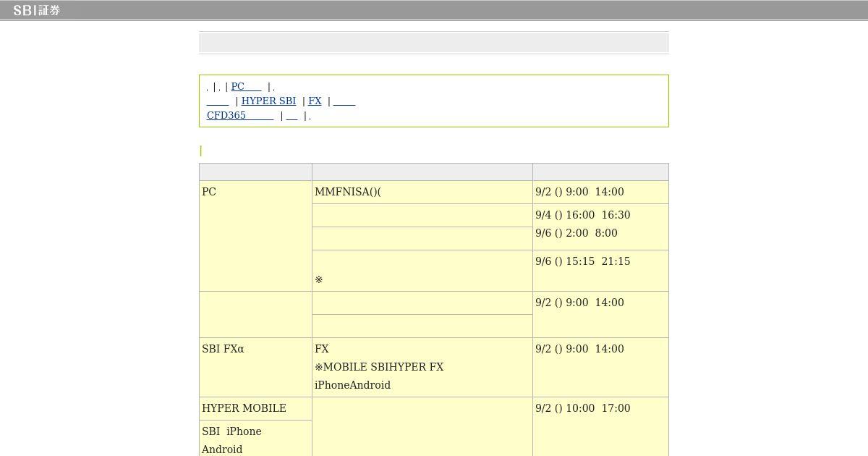Viewport: 868px width, 456px height.
Task: Select the 9/6 () 15:15 21:15 time
Action: click(x=583, y=261)
